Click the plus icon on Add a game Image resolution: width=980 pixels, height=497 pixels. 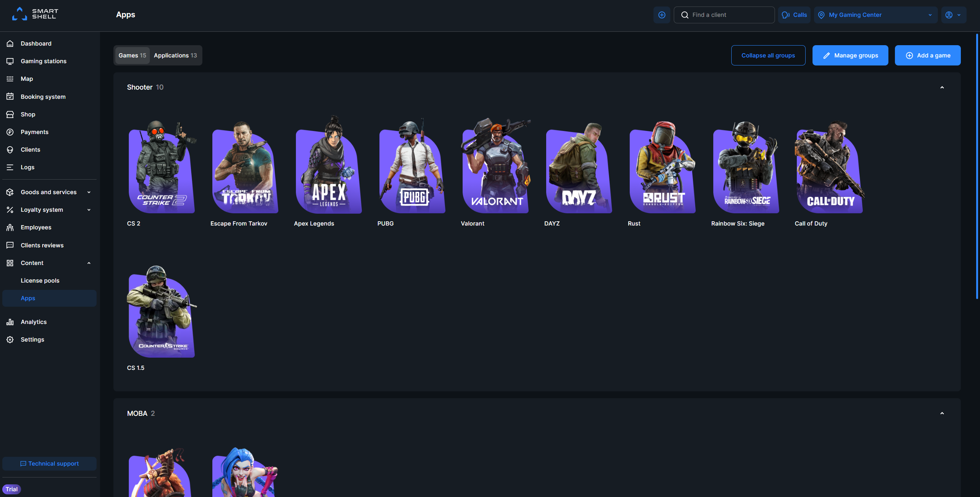click(x=909, y=56)
